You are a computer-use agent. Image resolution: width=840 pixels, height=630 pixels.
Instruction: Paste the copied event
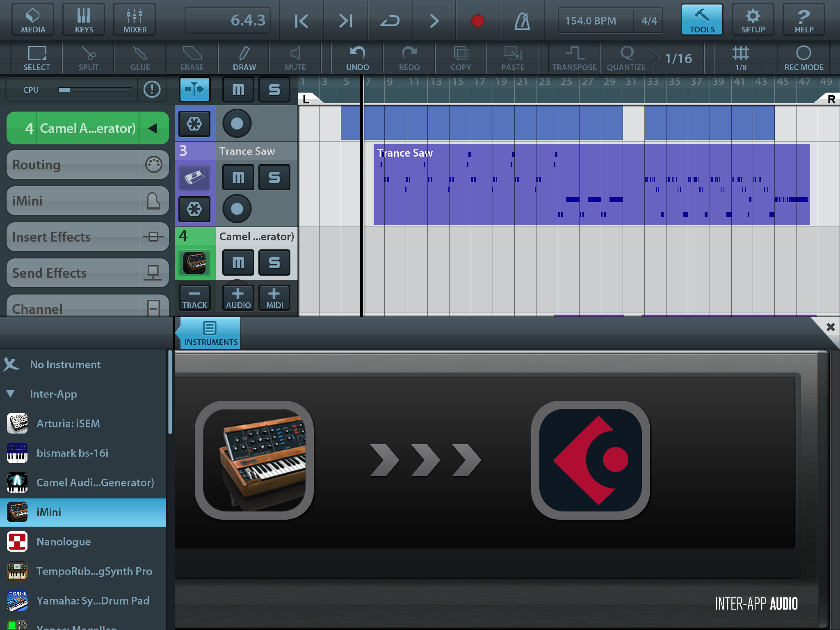[513, 58]
